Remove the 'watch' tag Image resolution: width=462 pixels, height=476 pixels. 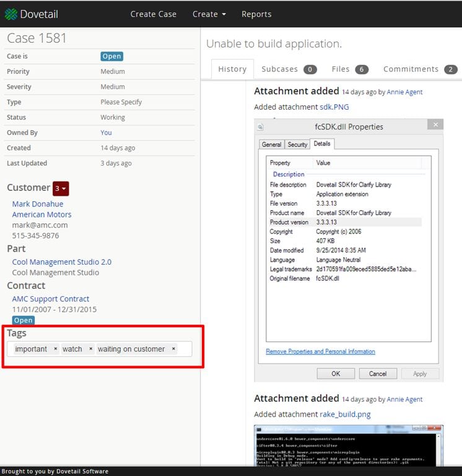pos(90,349)
